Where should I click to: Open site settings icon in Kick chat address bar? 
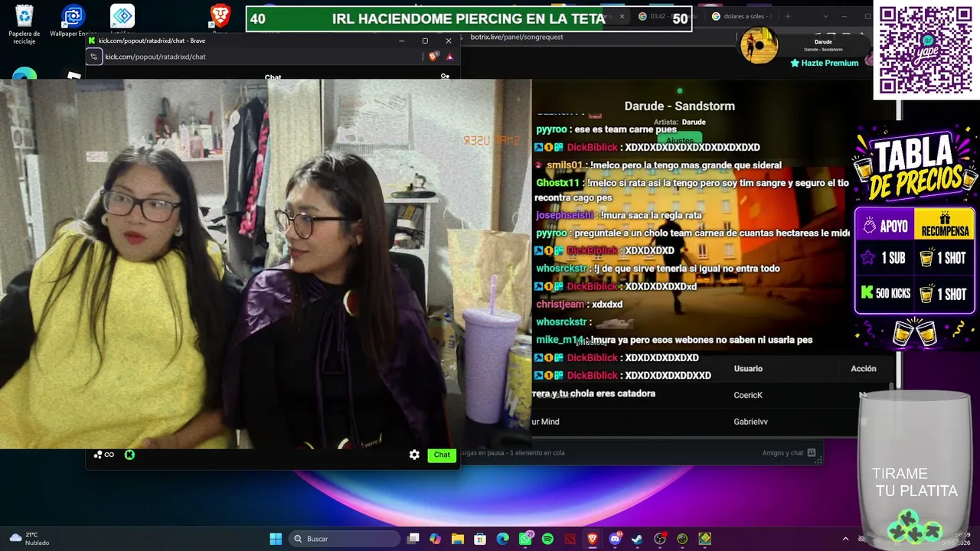coord(93,57)
